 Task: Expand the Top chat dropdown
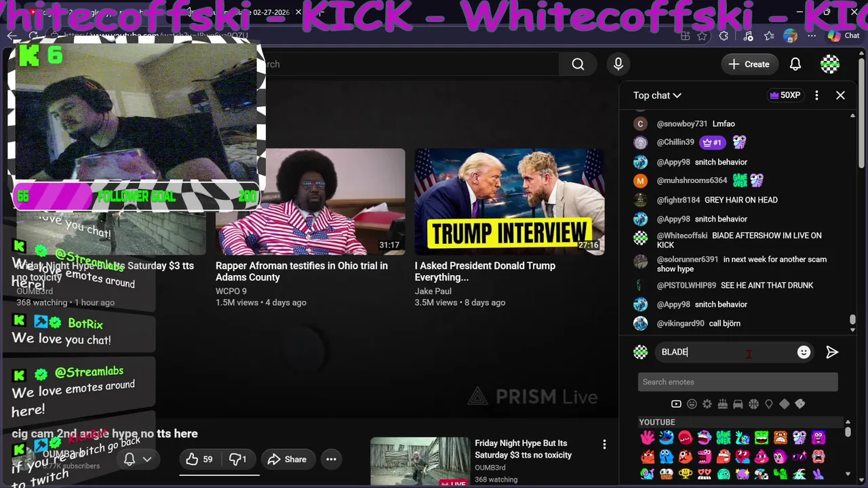[x=657, y=96]
